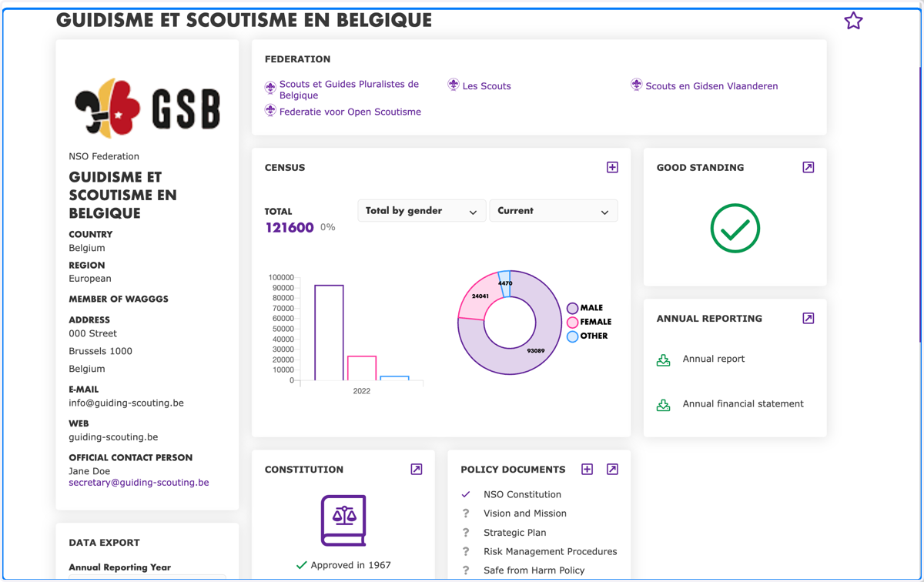Click the 93089 male donut segment

[x=536, y=351]
